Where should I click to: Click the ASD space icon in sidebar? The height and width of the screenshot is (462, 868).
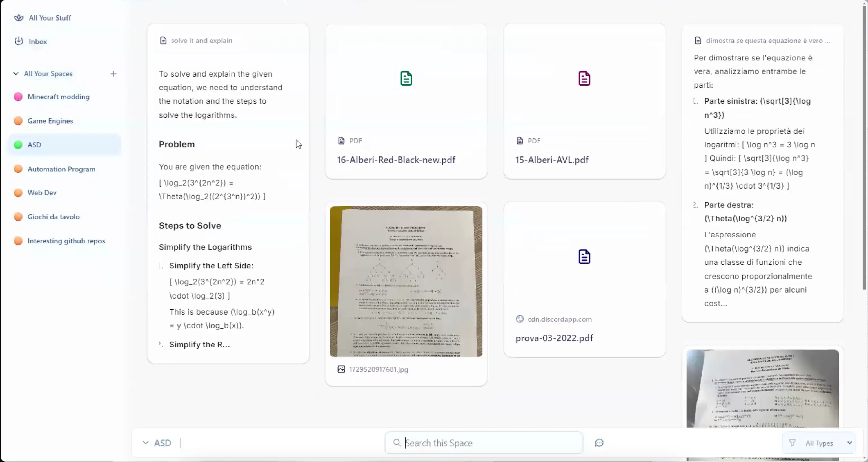coord(18,144)
